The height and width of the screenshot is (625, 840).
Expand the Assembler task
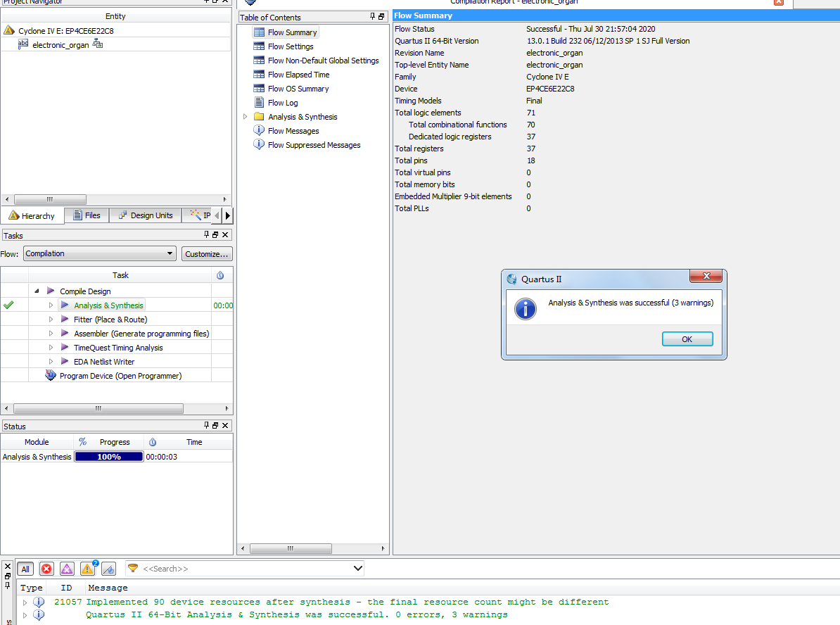coord(51,333)
